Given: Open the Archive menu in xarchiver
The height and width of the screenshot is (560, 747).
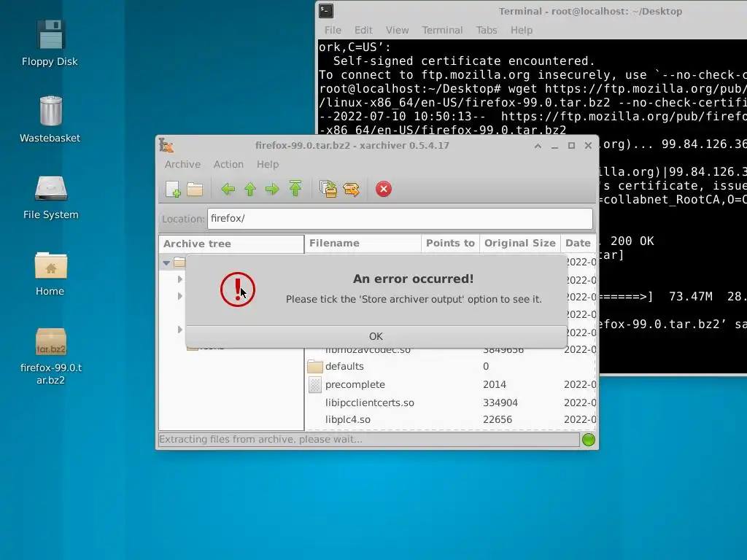Looking at the screenshot, I should click(182, 164).
